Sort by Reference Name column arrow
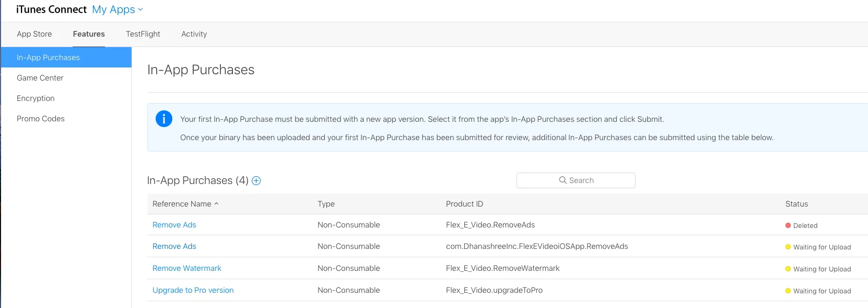 coord(216,204)
